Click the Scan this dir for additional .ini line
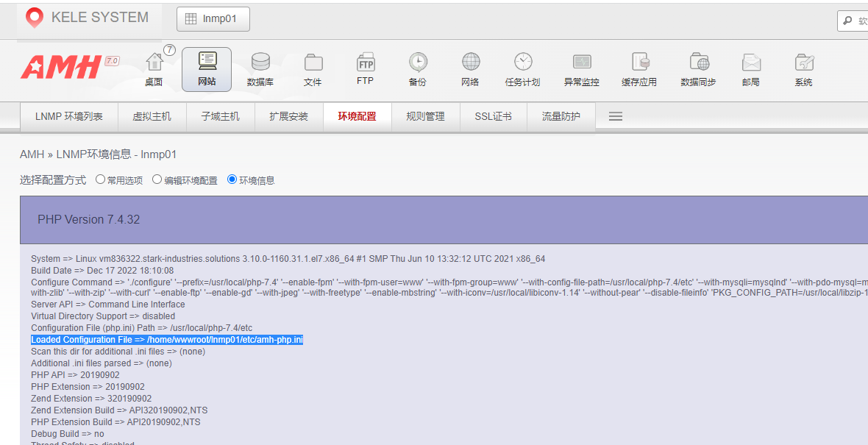The image size is (868, 445). 118,352
